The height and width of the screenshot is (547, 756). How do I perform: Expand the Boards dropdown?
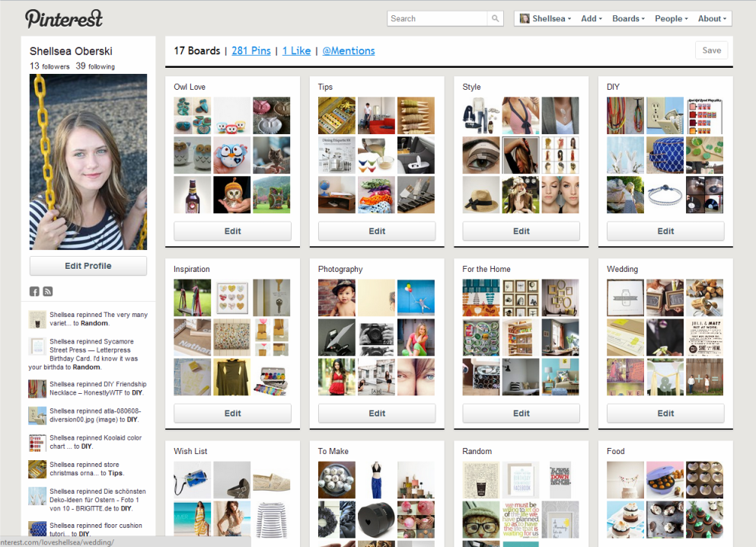[x=628, y=19]
